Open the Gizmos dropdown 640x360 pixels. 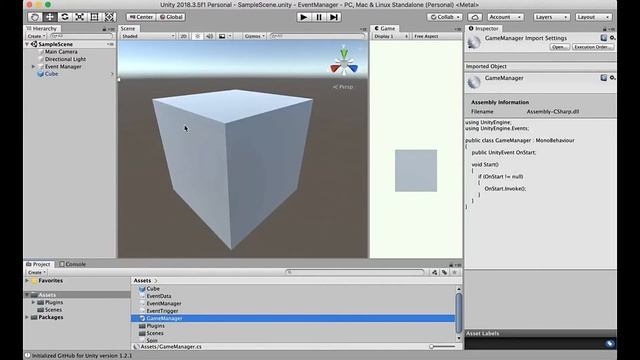click(x=255, y=36)
